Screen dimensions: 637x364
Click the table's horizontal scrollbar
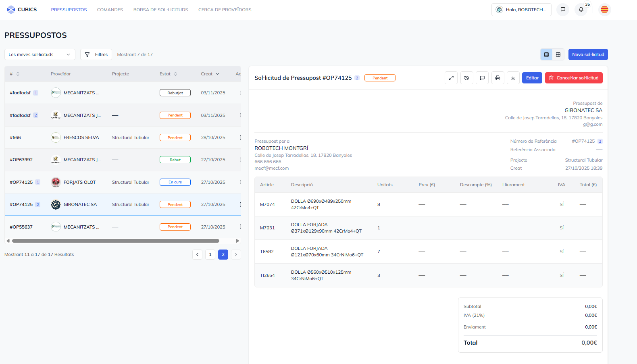116,241
